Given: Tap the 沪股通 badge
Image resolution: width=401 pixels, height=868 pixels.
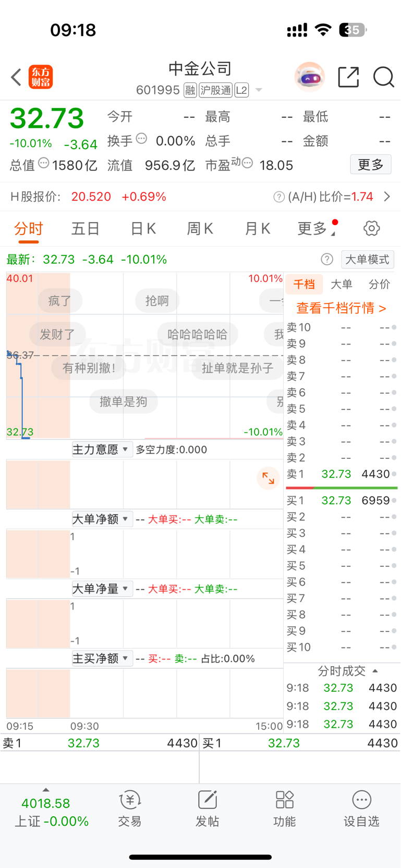Looking at the screenshot, I should click(215, 90).
